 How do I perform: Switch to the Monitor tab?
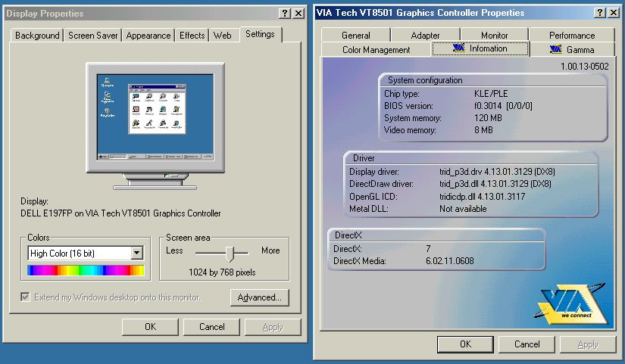pyautogui.click(x=494, y=35)
